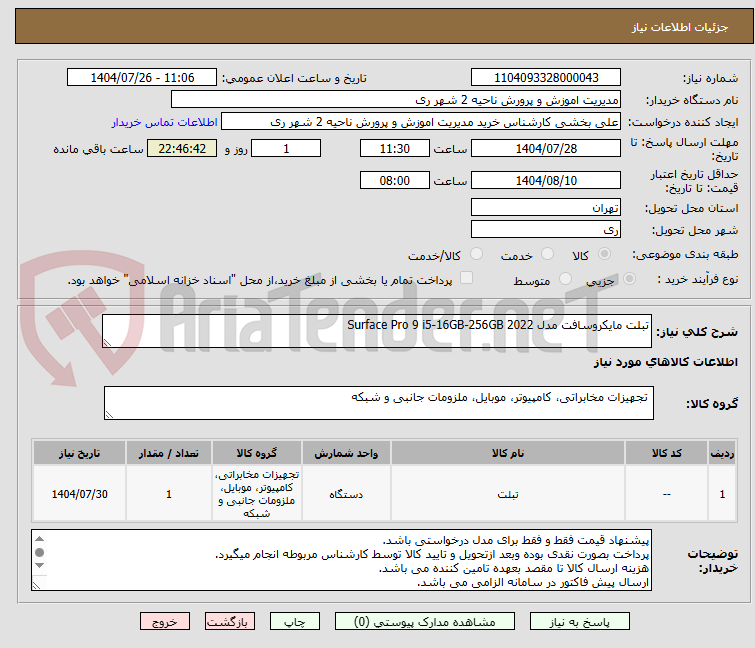This screenshot has width=755, height=648.
Task: Click the دستگاه unit cell
Action: pos(346,494)
